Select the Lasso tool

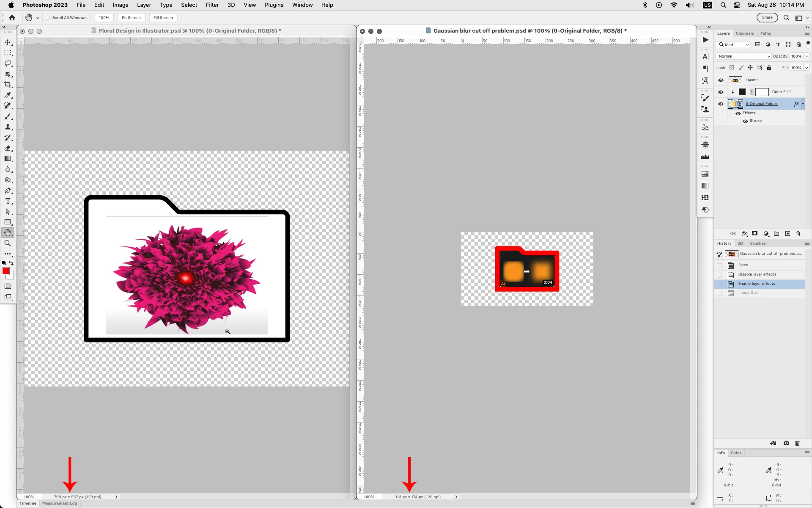tap(8, 63)
